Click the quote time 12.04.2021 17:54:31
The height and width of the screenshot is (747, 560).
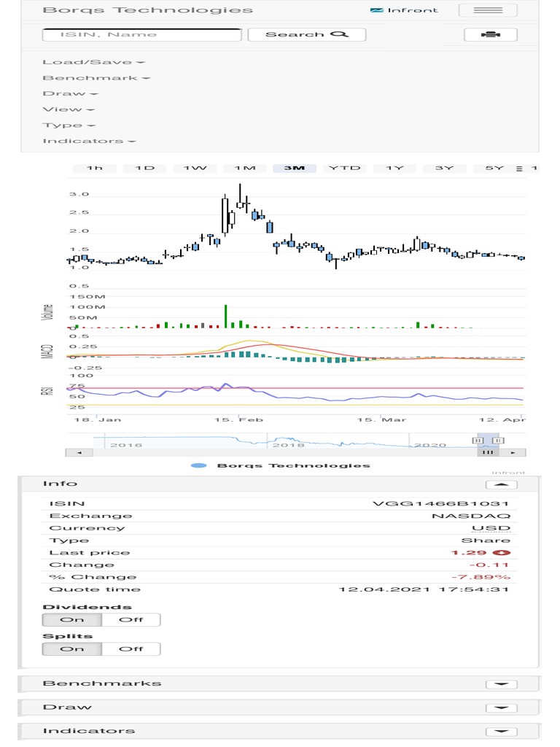(x=424, y=589)
